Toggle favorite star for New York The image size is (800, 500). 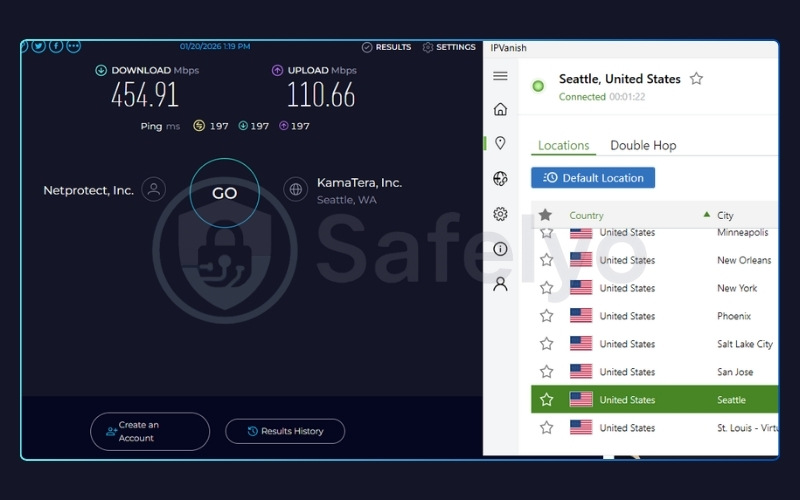click(x=546, y=288)
